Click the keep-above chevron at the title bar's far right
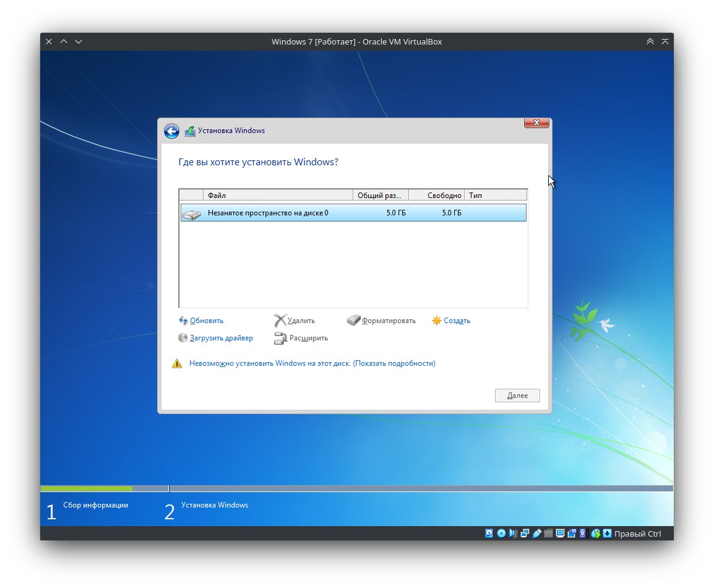The height and width of the screenshot is (588, 714). click(x=665, y=41)
